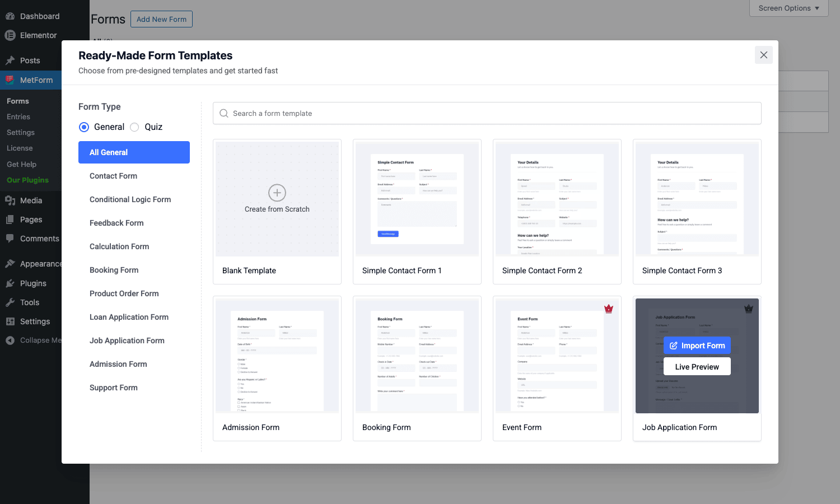Click the Media icon in sidebar

click(10, 200)
